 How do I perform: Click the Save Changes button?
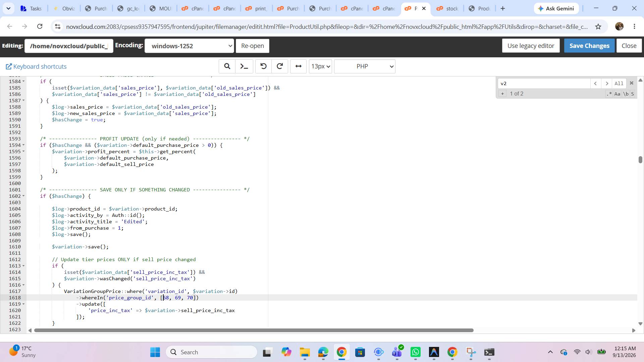[x=589, y=46]
